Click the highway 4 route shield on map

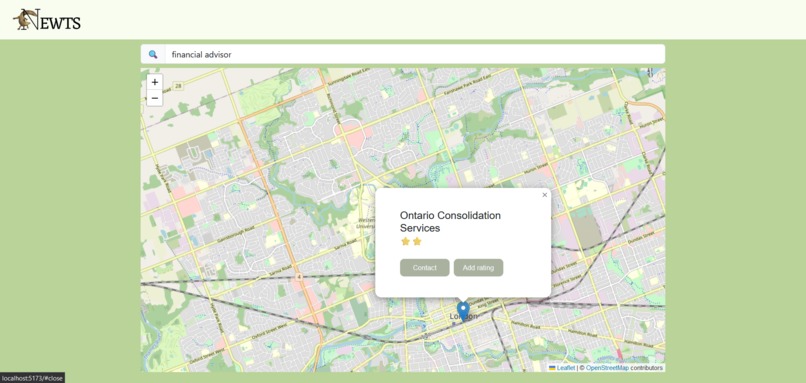pos(299,277)
